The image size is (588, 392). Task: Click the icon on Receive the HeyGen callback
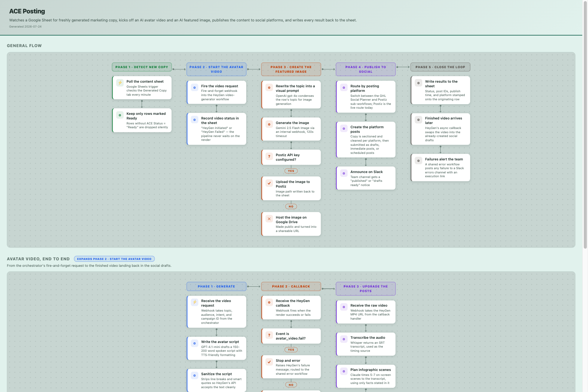coord(269,302)
